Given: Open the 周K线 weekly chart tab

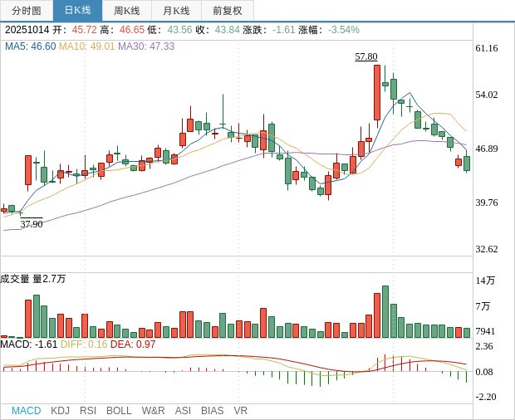Looking at the screenshot, I should [x=126, y=11].
